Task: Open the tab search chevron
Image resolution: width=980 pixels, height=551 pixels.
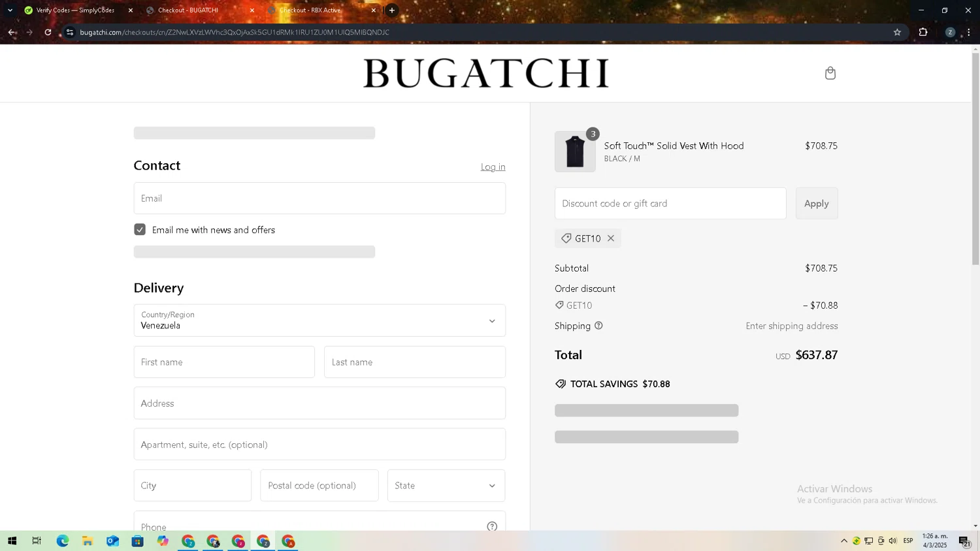Action: coord(10,10)
